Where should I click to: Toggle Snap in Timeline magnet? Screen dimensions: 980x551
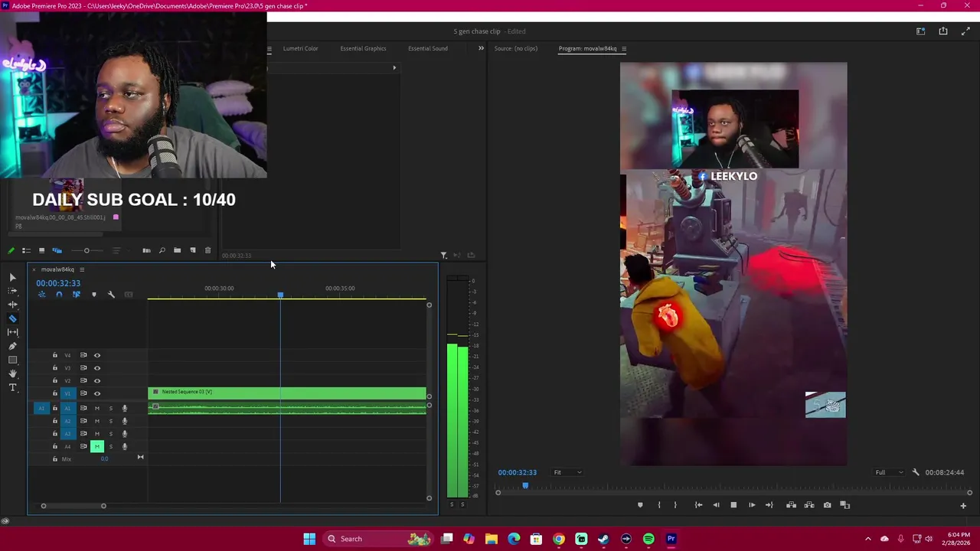59,295
